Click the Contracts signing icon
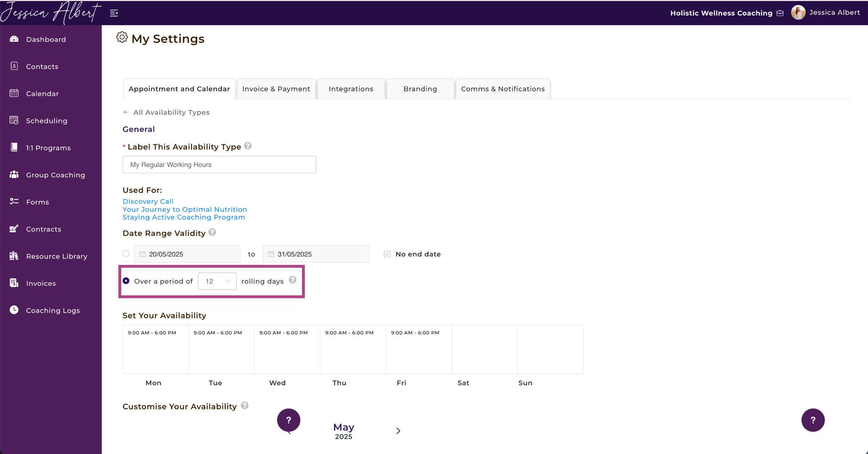 tap(14, 229)
